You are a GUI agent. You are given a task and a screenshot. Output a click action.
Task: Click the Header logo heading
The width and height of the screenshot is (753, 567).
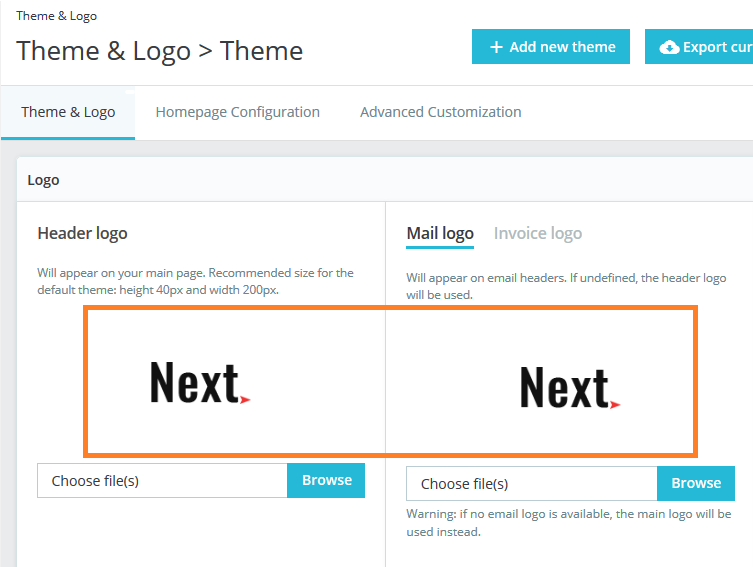click(83, 233)
